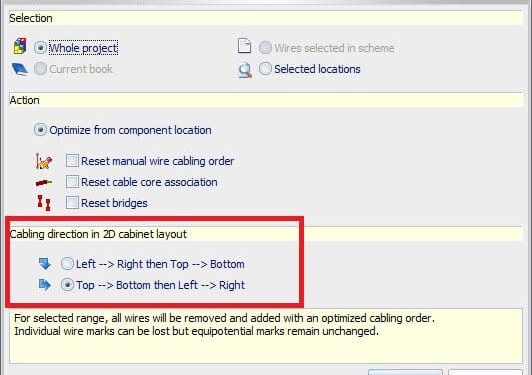This screenshot has height=375, width=532.
Task: Check the Reset bridges checkbox
Action: (x=72, y=203)
